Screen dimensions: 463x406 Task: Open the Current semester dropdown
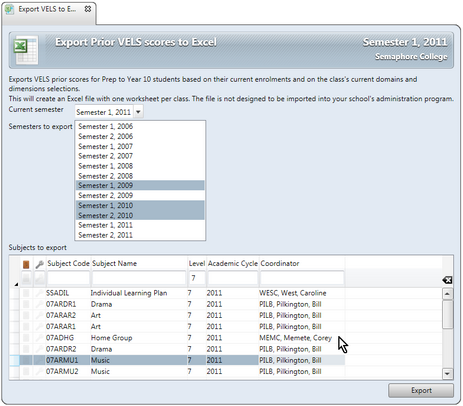(138, 112)
